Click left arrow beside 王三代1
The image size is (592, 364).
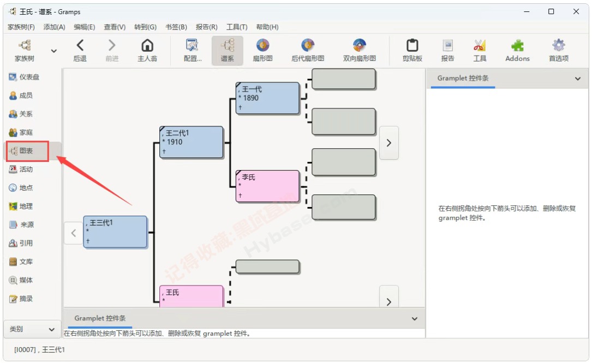[74, 233]
